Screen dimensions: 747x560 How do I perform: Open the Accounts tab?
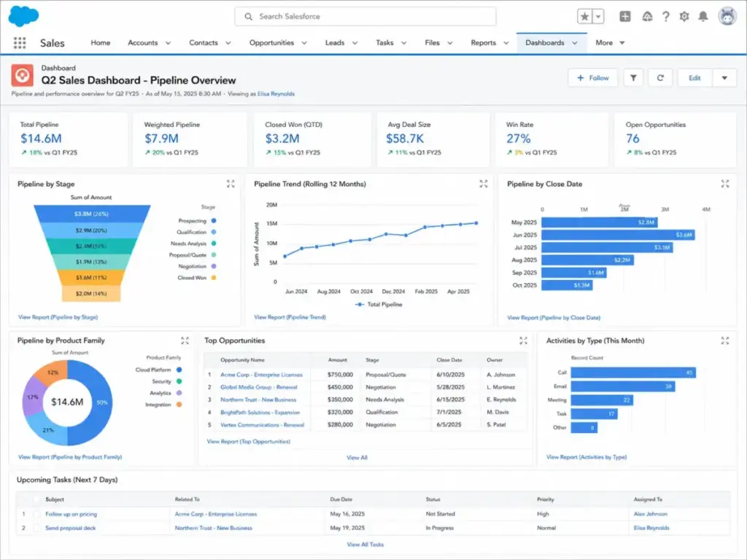tap(142, 43)
